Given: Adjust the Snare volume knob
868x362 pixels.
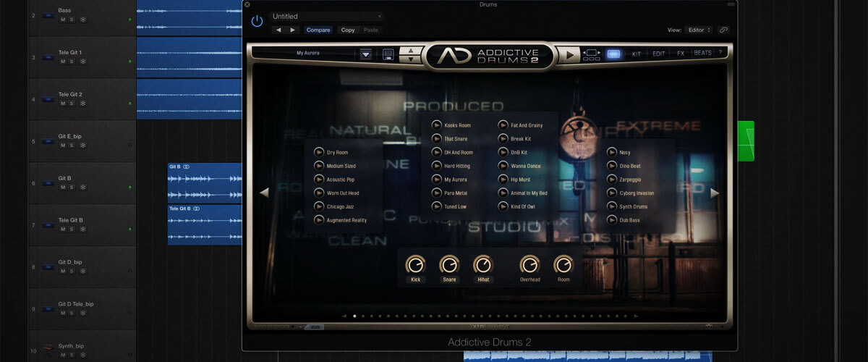Looking at the screenshot, I should click(x=449, y=264).
